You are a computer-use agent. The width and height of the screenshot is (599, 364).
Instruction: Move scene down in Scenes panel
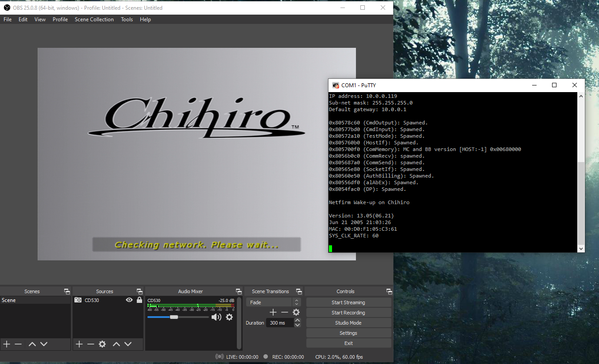pyautogui.click(x=44, y=344)
